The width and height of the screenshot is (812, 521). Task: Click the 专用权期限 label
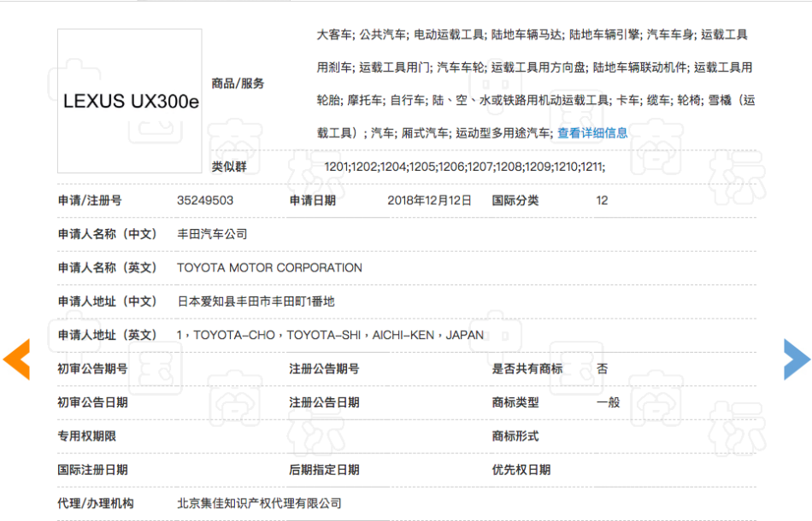point(86,436)
